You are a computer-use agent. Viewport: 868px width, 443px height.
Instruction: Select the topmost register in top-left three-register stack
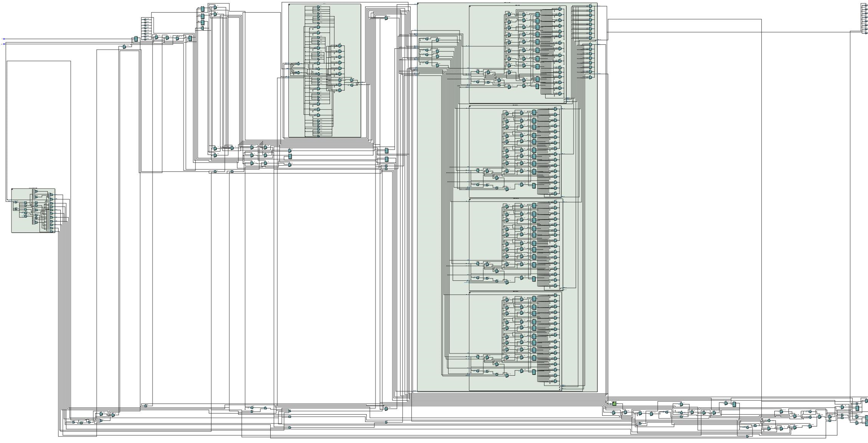coord(203,9)
